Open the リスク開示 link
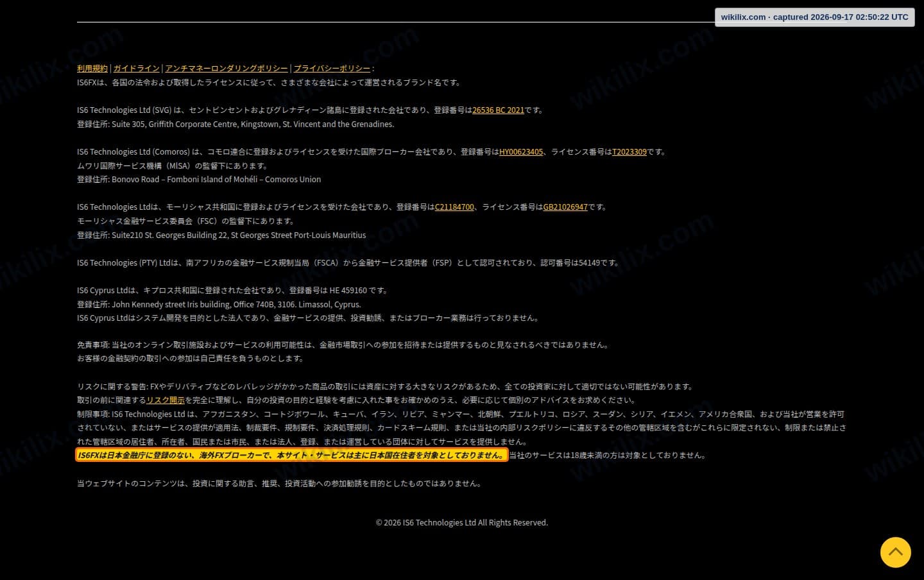The height and width of the screenshot is (580, 924). [166, 400]
